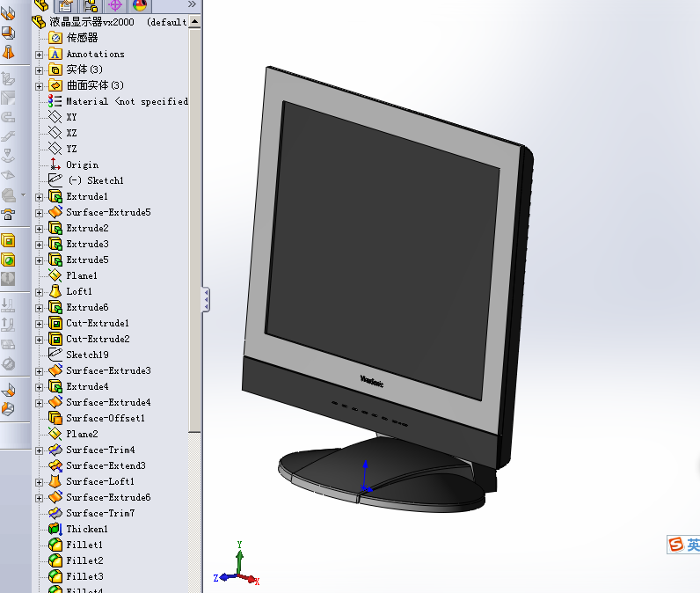Click the Extrude4 feature icon

click(55, 386)
